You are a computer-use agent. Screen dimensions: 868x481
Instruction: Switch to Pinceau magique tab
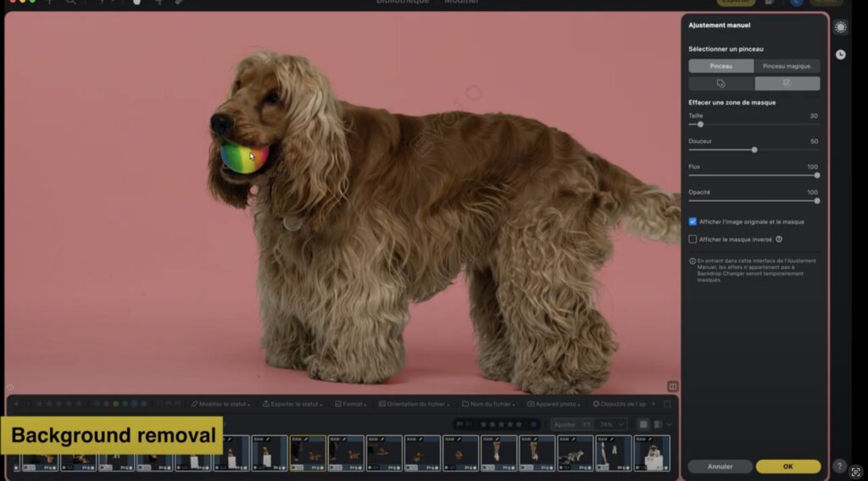(787, 66)
